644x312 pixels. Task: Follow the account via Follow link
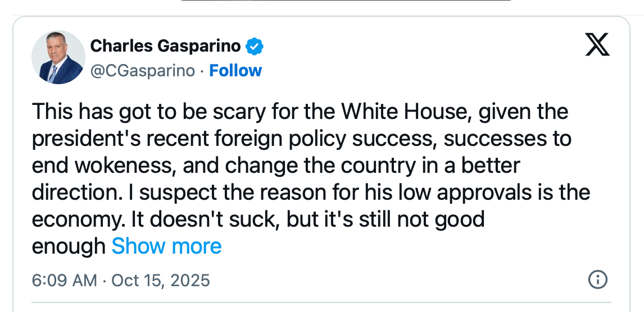tap(235, 71)
